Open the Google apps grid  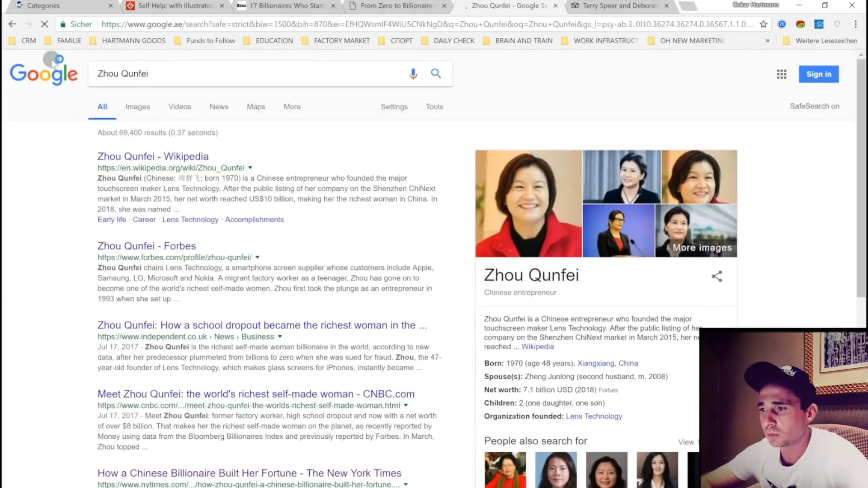point(782,74)
